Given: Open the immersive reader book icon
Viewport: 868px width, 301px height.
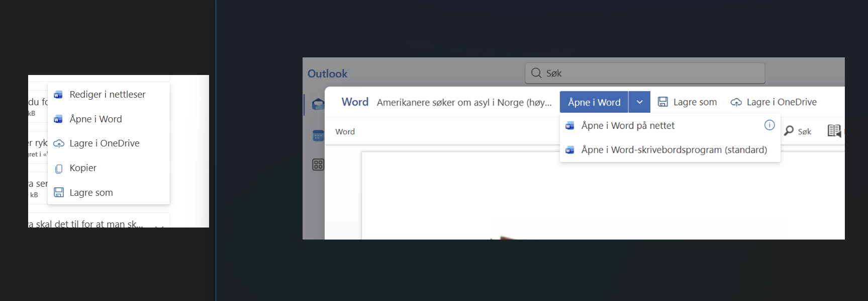Looking at the screenshot, I should 834,131.
